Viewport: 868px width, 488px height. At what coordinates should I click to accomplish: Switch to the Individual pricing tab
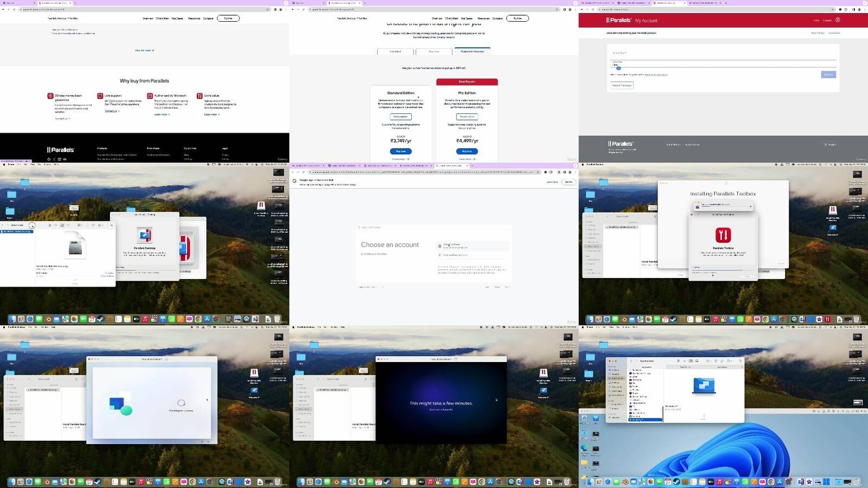point(395,52)
